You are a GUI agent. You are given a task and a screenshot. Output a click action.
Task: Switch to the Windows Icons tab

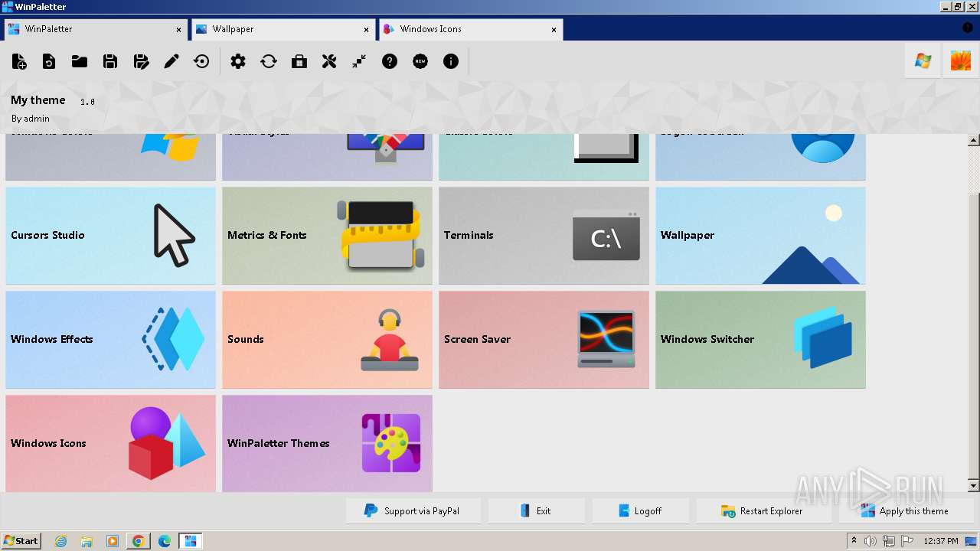(469, 29)
